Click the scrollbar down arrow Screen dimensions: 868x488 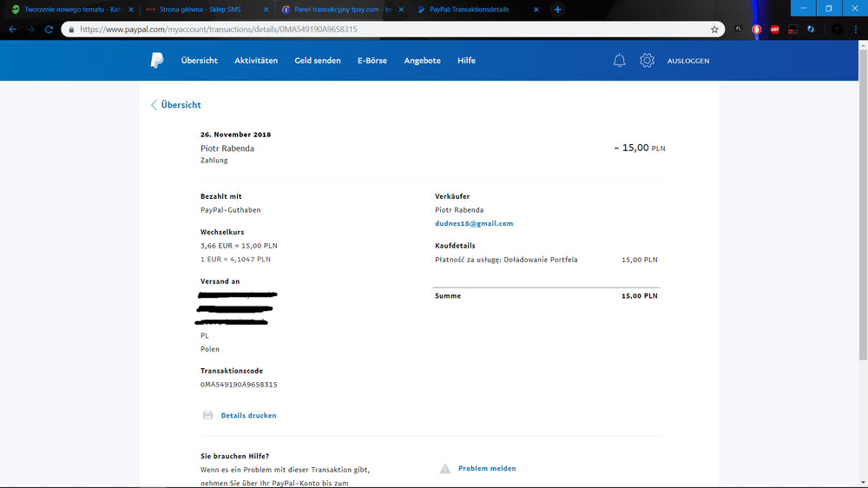coord(863,482)
